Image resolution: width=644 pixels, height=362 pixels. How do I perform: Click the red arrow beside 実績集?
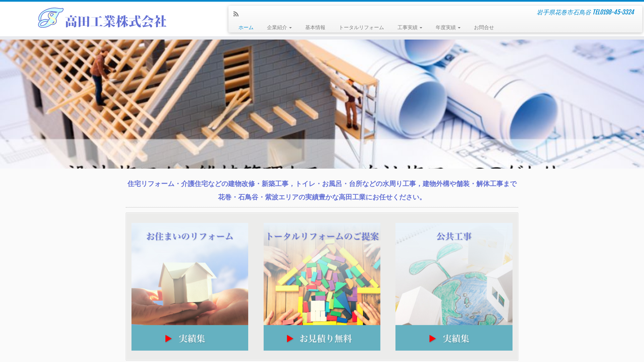tap(168, 339)
